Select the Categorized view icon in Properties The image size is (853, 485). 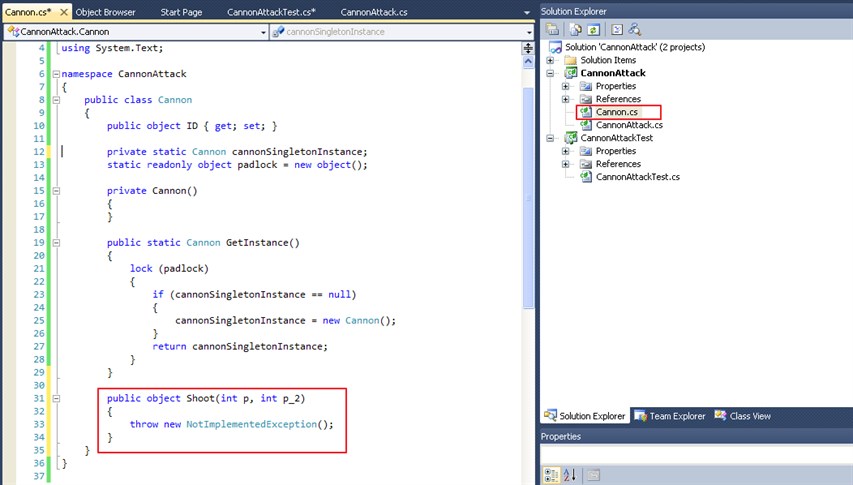[552, 475]
